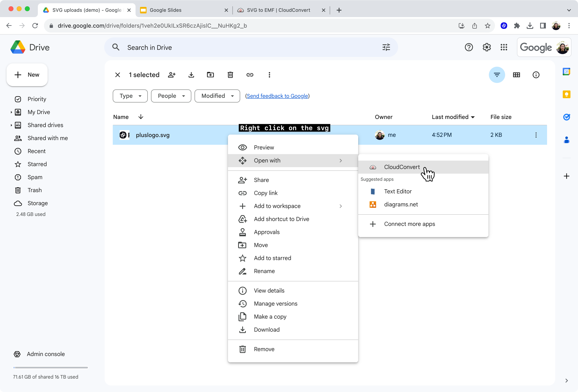The width and height of the screenshot is (578, 392).
Task: Hide the side panel arrow
Action: coord(566,381)
